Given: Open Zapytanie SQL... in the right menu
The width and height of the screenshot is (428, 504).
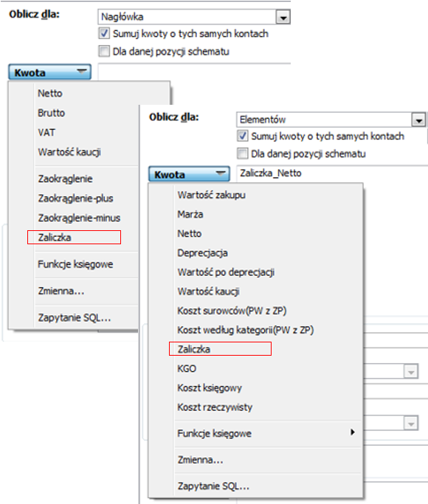Looking at the screenshot, I should [213, 486].
